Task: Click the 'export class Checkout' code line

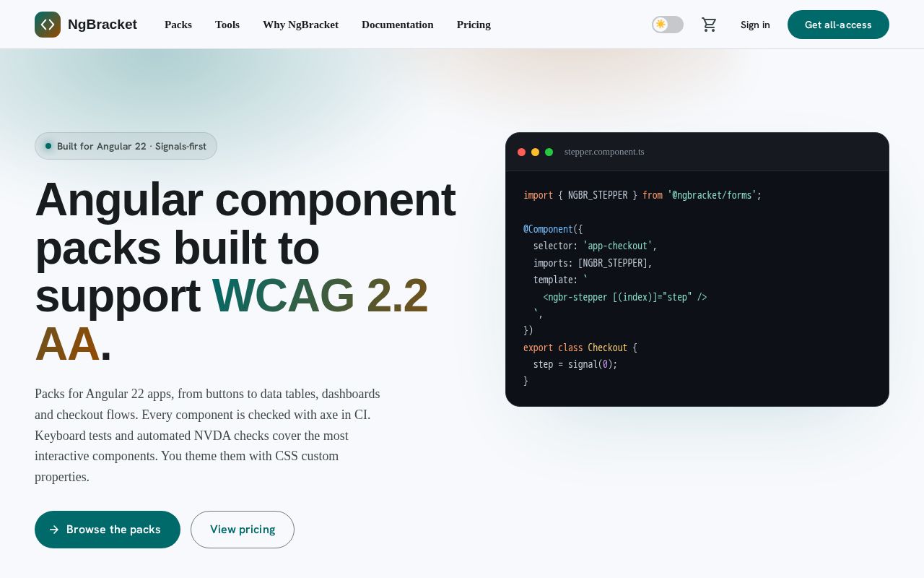Action: click(x=580, y=348)
